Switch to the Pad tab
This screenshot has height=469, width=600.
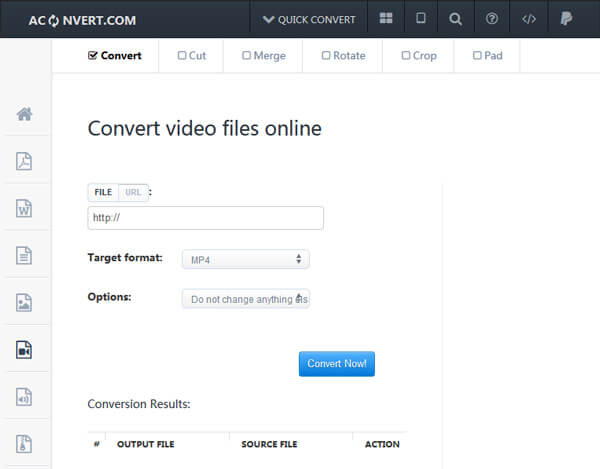487,56
